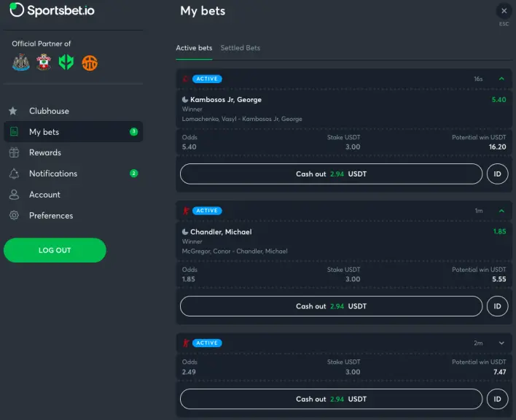This screenshot has height=420, width=516.
Task: Click the green esports partner logo
Action: [66, 62]
